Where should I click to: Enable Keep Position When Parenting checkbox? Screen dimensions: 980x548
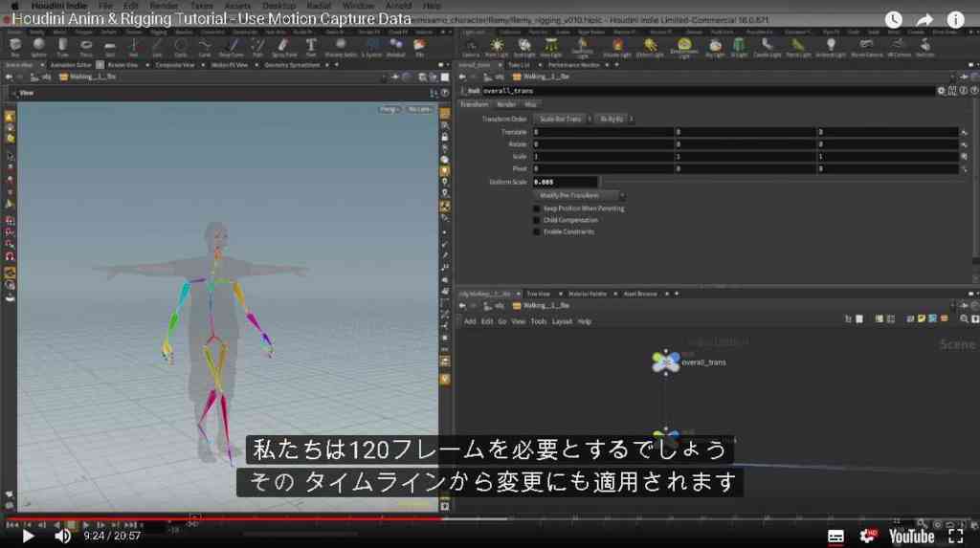(536, 208)
